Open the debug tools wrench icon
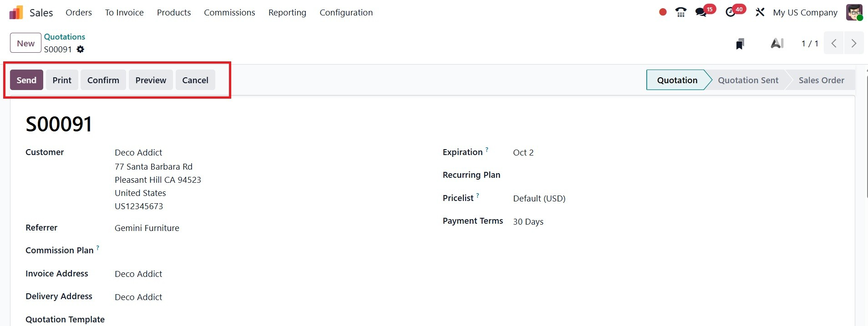 coord(760,12)
